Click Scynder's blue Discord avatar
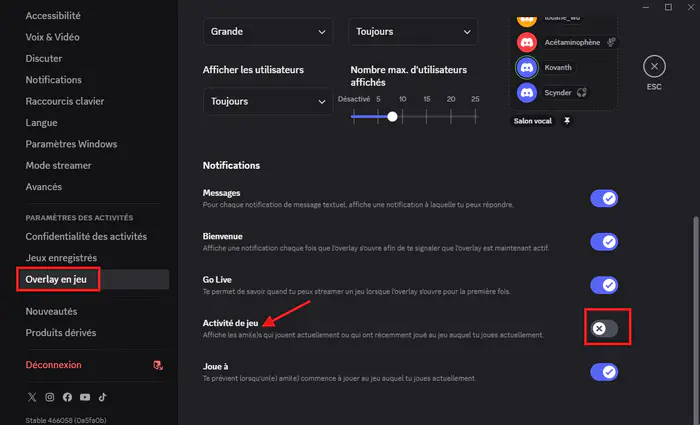The width and height of the screenshot is (700, 425). tap(527, 92)
